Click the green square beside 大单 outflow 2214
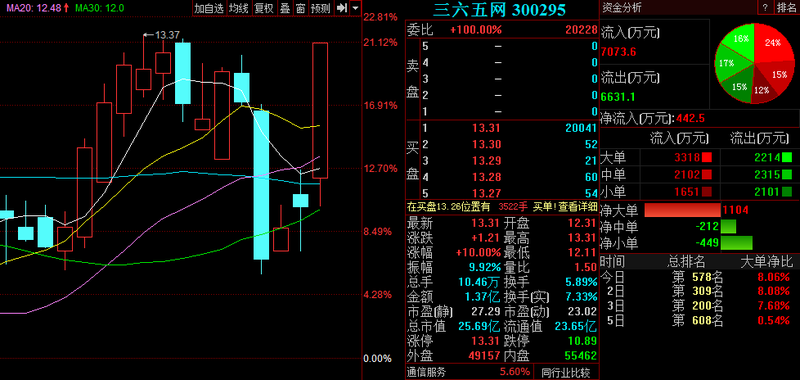 click(x=787, y=157)
